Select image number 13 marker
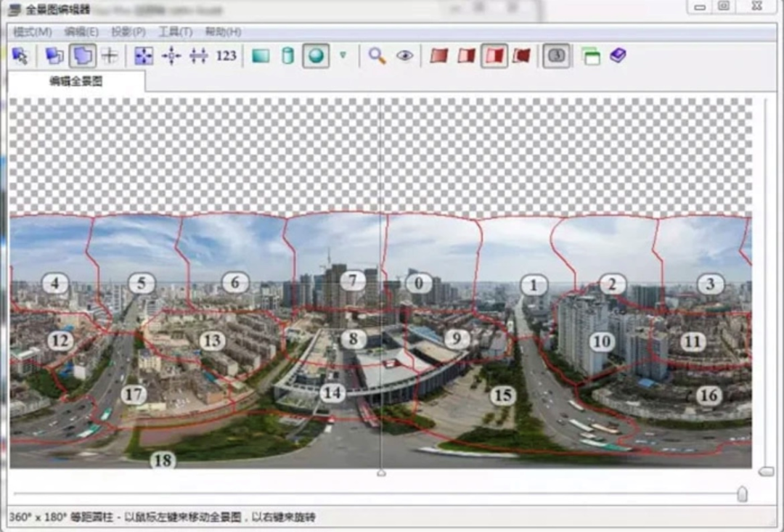Viewport: 784px width, 532px height. click(213, 341)
